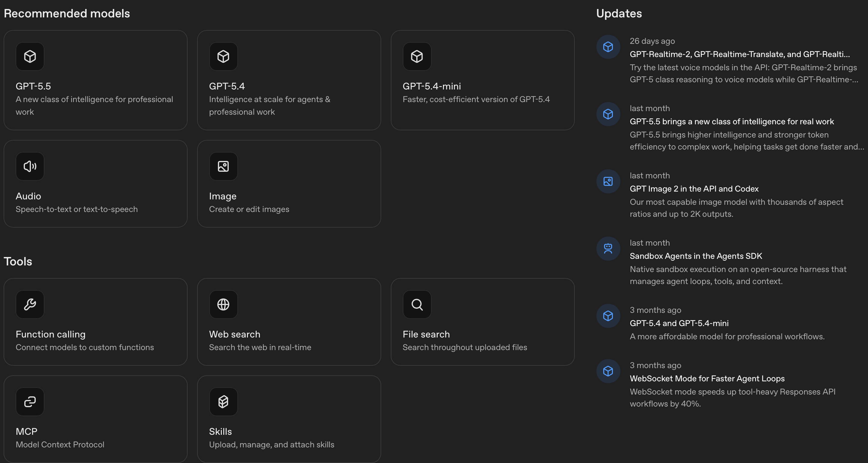Image resolution: width=868 pixels, height=463 pixels.
Task: Open 'Sandbox Agents in the Agents SDK' headline
Action: (696, 256)
